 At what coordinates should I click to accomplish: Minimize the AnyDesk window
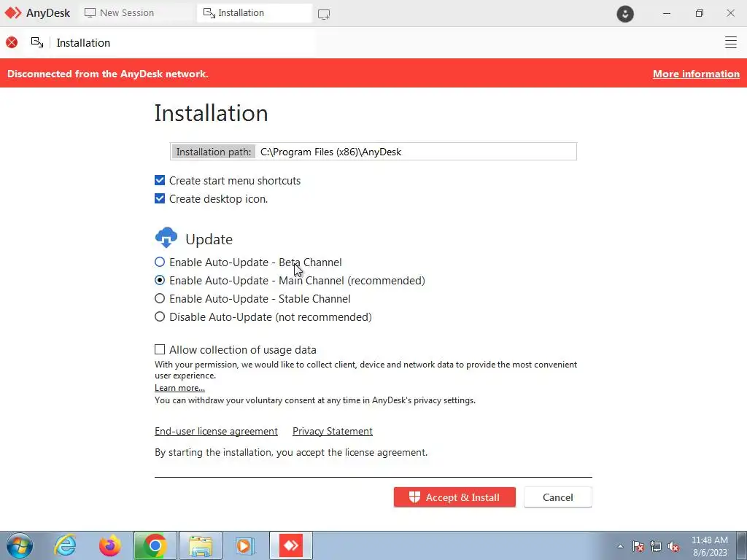click(x=667, y=13)
